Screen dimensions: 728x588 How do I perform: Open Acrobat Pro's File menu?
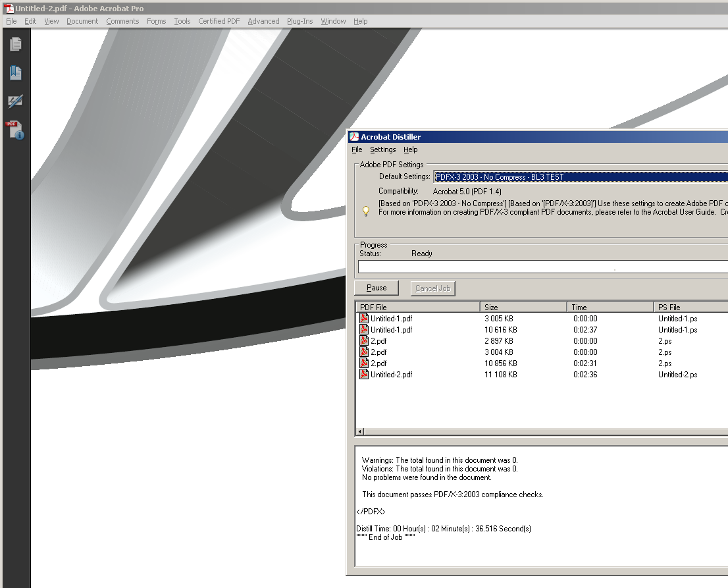tap(11, 21)
